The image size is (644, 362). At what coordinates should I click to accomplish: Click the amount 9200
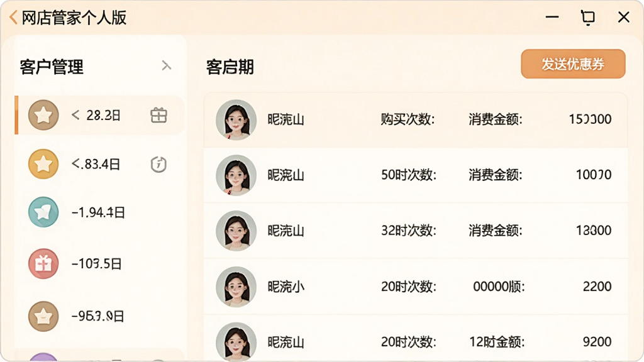pyautogui.click(x=597, y=342)
